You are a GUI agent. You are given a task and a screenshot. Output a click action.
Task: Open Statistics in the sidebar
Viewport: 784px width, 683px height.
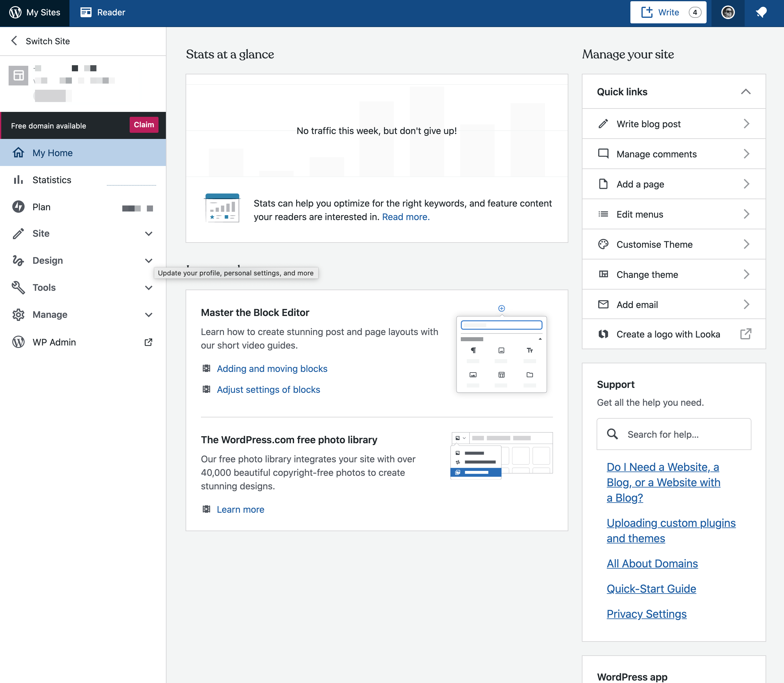[x=83, y=180]
